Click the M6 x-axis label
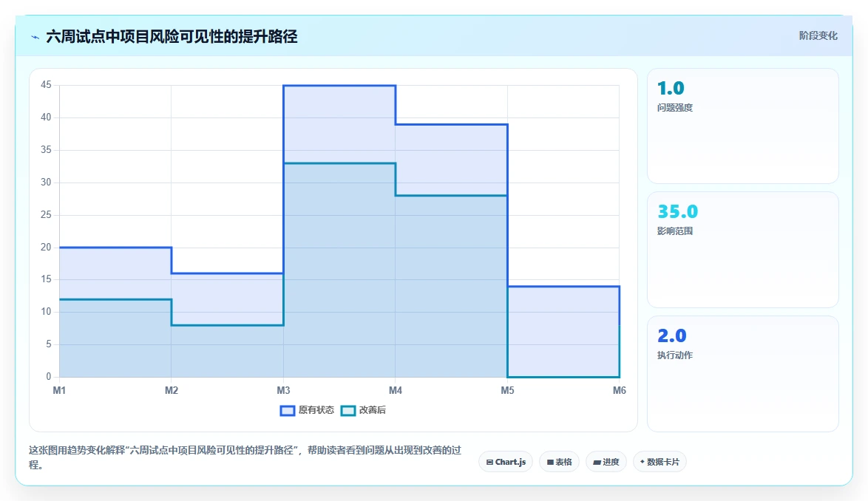Viewport: 868px width, 501px height. click(620, 390)
